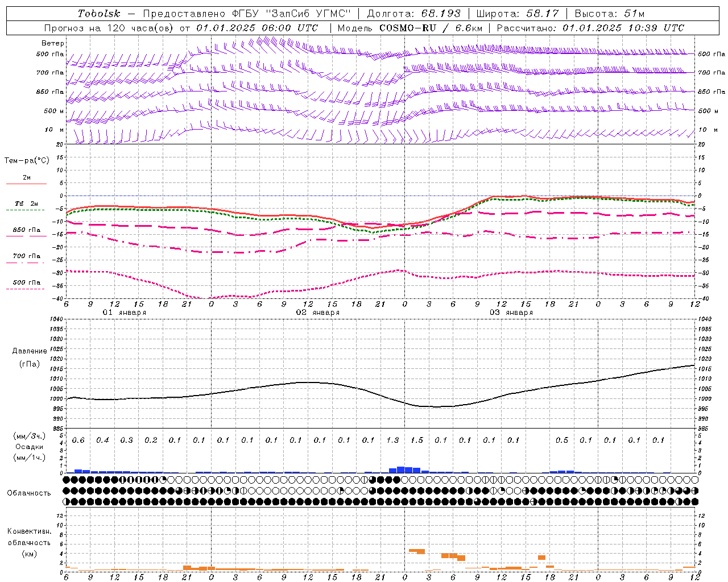Click the 'Конвективн.' convective cloud label
728x582 pixels.
[x=29, y=531]
